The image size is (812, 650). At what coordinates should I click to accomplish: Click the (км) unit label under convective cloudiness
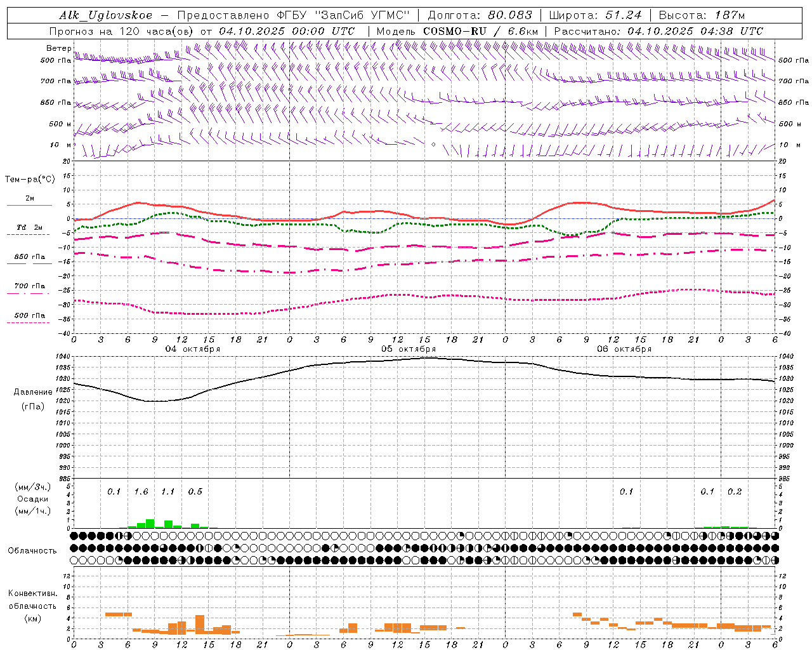[32, 618]
